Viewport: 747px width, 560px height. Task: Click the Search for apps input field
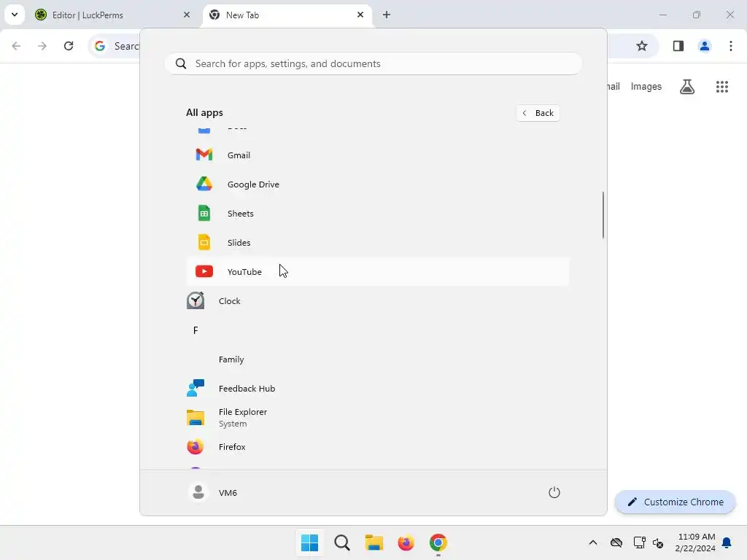pyautogui.click(x=373, y=64)
